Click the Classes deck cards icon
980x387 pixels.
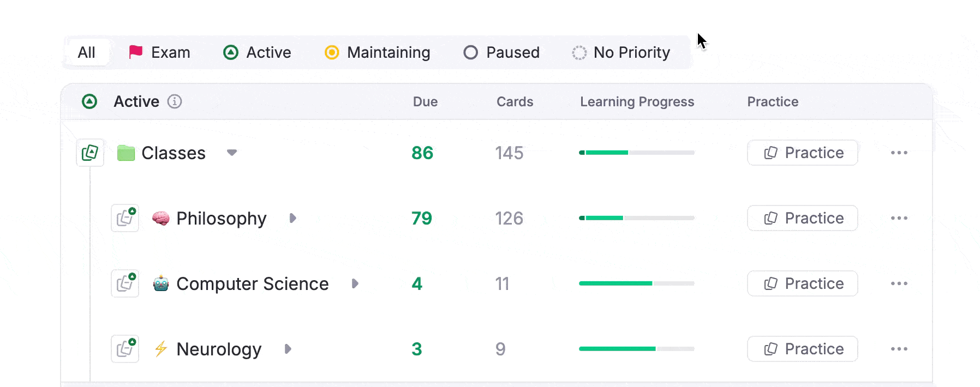[x=90, y=153]
